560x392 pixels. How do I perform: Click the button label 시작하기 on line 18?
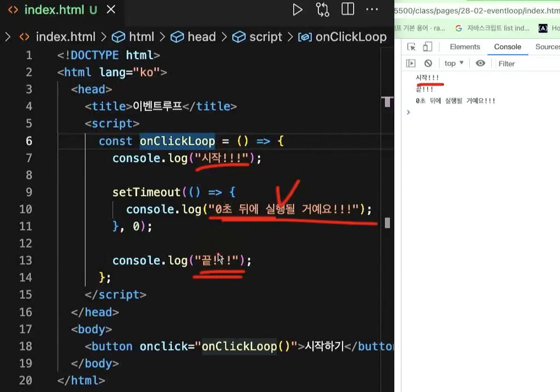324,346
